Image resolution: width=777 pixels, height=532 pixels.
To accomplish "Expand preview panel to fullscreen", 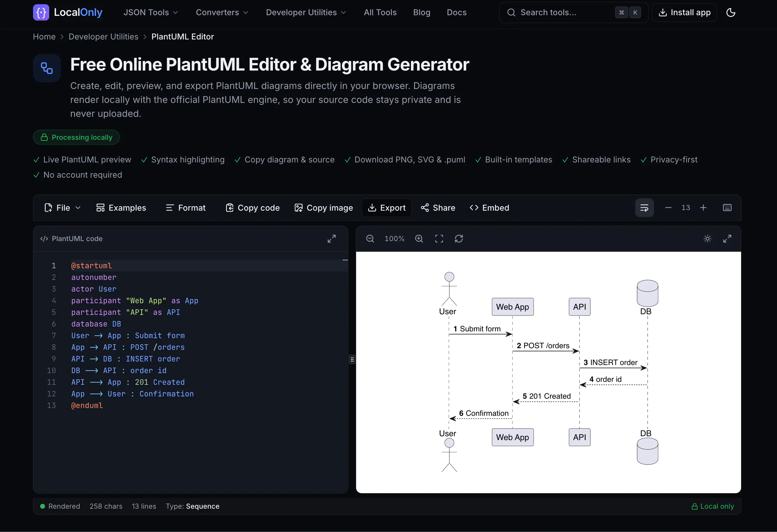I will pos(727,238).
